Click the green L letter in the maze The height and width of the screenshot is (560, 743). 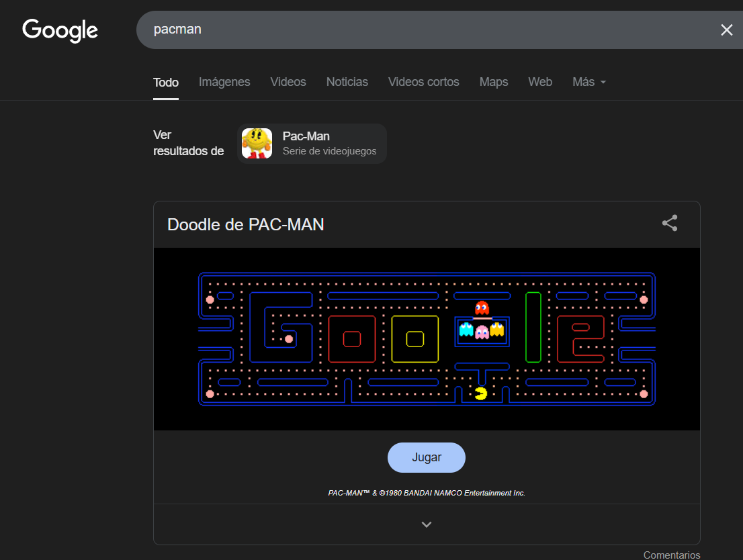click(533, 328)
